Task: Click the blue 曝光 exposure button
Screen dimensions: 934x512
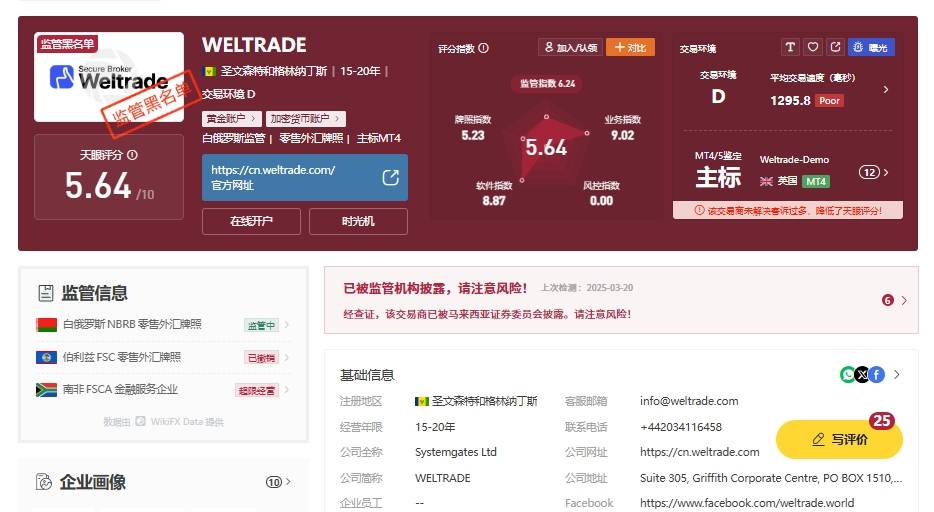Action: [870, 47]
